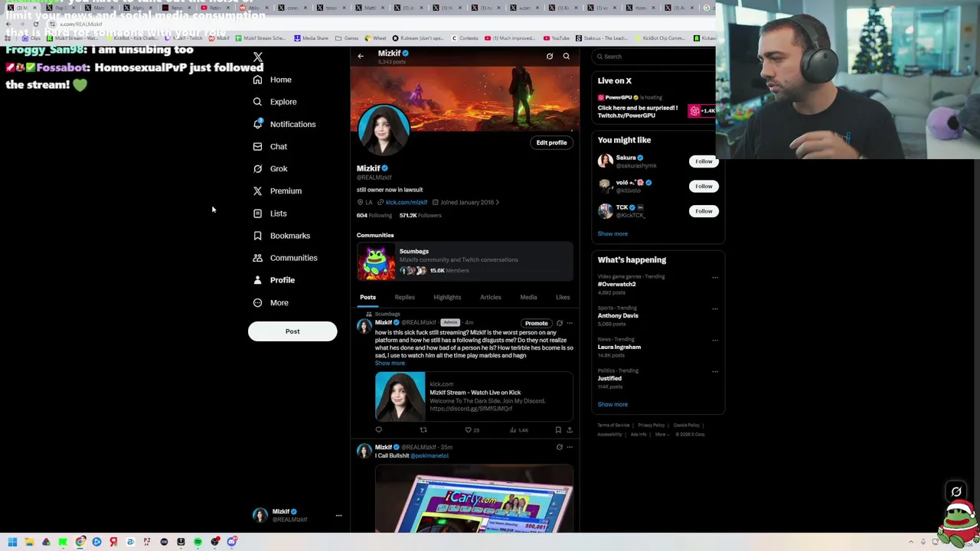Open Explore from the sidebar

pos(275,102)
